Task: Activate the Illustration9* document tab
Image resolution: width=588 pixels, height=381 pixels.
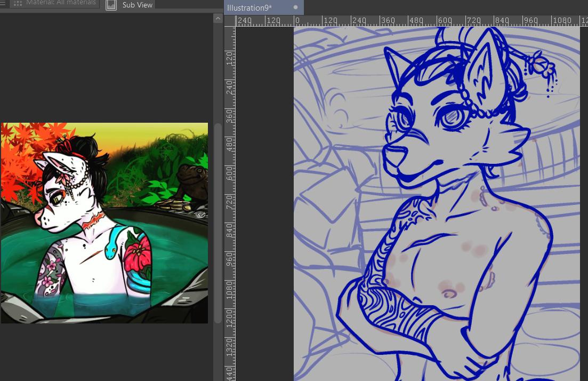Action: pyautogui.click(x=249, y=7)
